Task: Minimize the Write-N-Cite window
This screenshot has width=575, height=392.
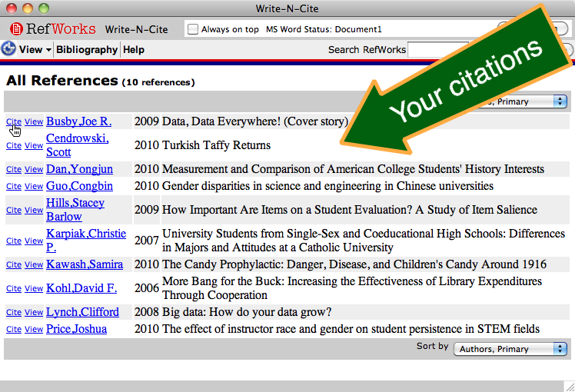Action: [x=28, y=8]
